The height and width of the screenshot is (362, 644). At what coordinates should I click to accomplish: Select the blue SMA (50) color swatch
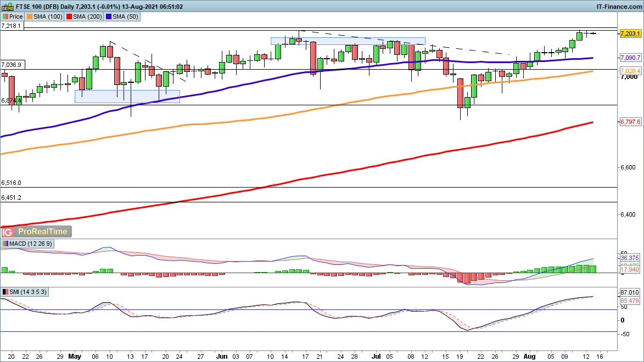click(x=108, y=17)
